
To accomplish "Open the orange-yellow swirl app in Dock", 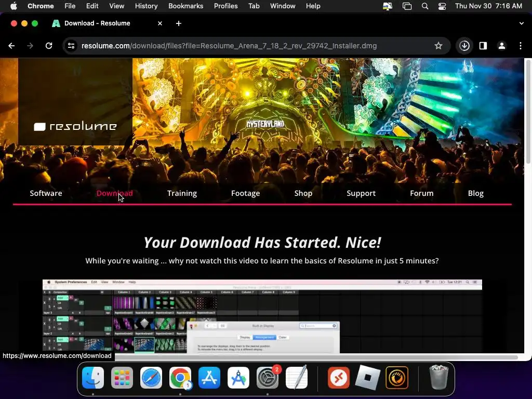I will click(x=397, y=378).
